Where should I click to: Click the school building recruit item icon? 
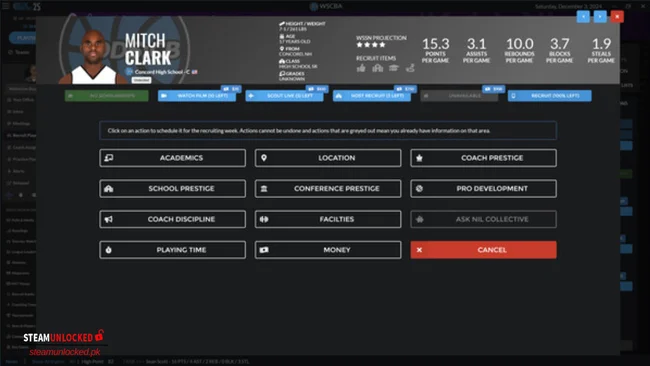(377, 68)
